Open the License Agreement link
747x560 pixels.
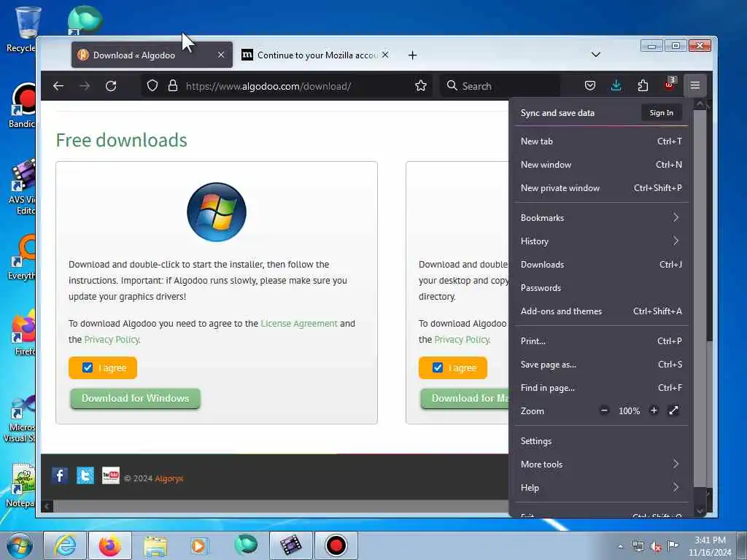[x=299, y=323]
